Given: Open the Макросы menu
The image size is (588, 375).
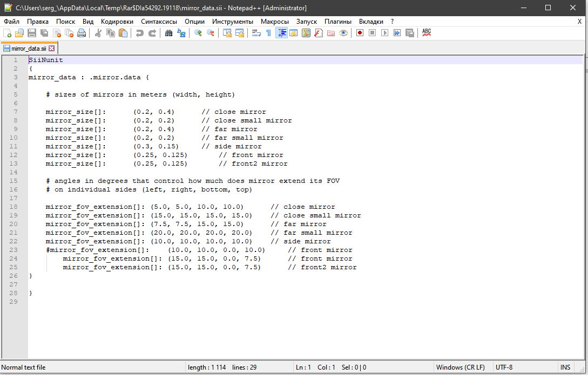Looking at the screenshot, I should click(x=274, y=22).
